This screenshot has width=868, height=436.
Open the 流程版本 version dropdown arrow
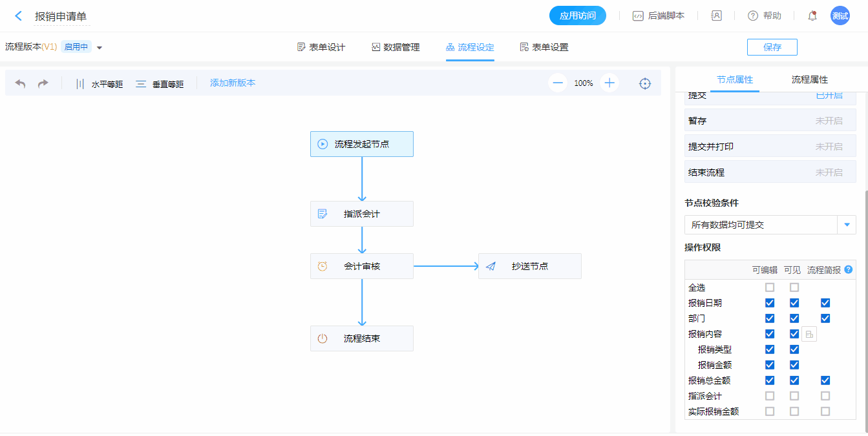(x=100, y=47)
